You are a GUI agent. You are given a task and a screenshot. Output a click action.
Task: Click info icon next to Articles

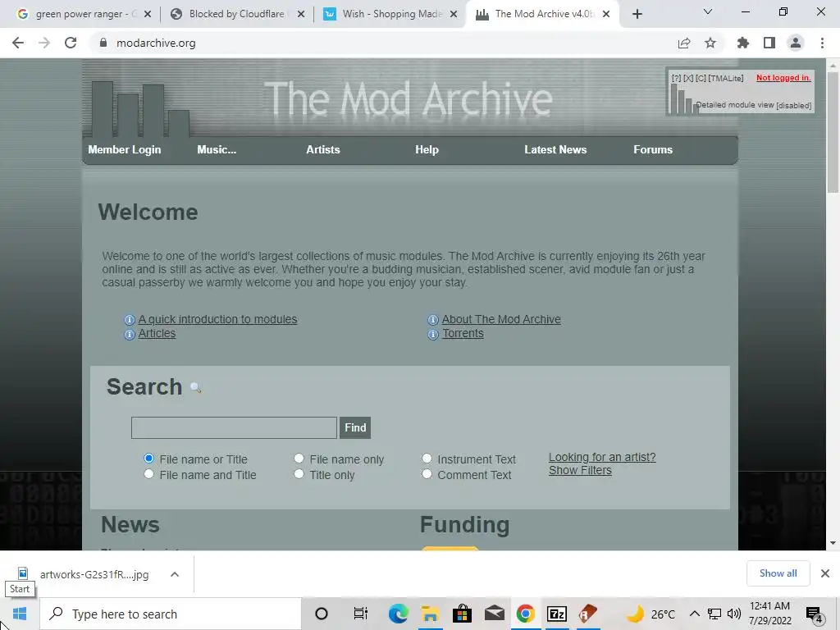[129, 335]
